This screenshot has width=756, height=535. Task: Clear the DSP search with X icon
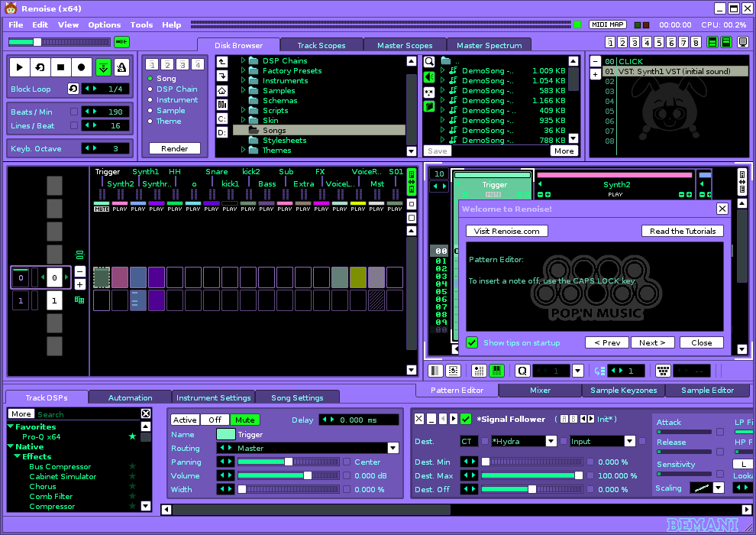146,413
